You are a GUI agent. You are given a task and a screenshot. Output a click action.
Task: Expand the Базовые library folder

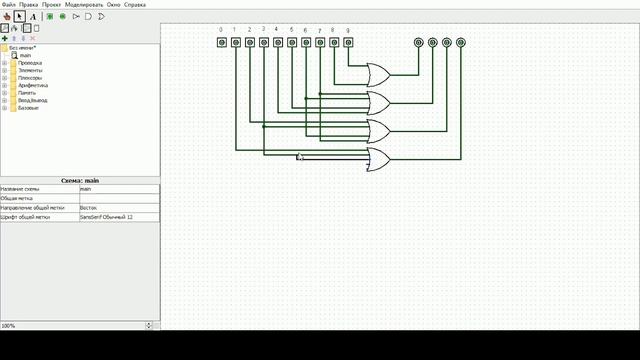click(4, 108)
